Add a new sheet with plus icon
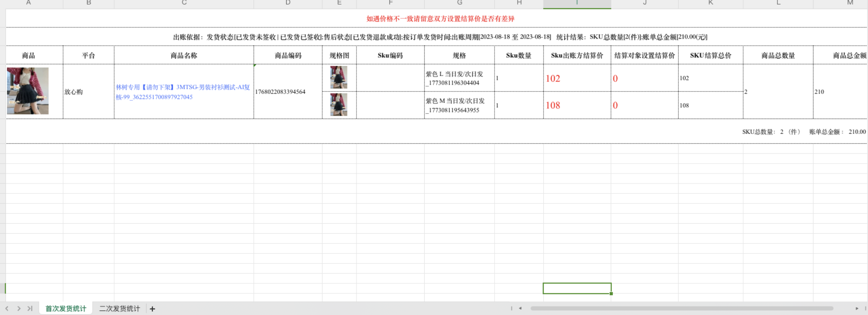 152,309
